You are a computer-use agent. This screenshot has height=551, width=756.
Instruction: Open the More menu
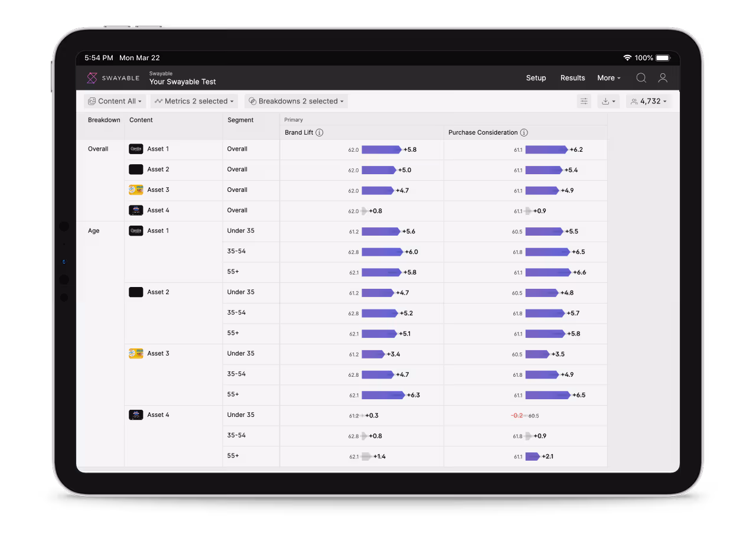click(x=608, y=78)
